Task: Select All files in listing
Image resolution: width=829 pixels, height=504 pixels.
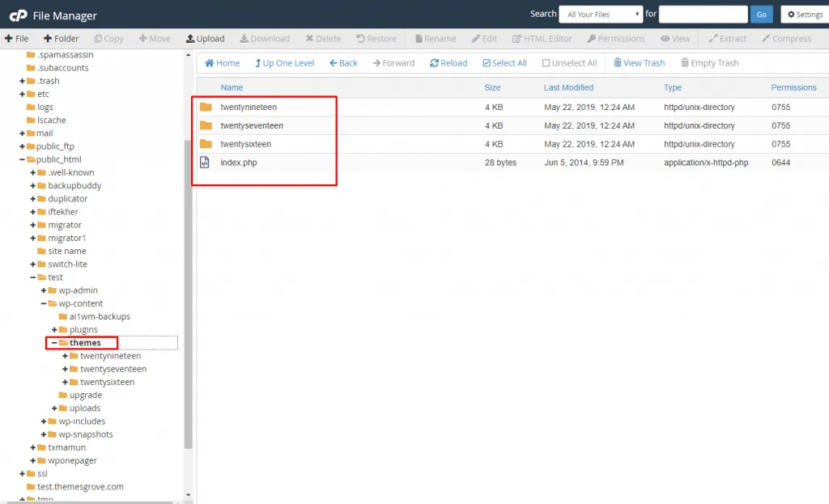Action: (504, 63)
